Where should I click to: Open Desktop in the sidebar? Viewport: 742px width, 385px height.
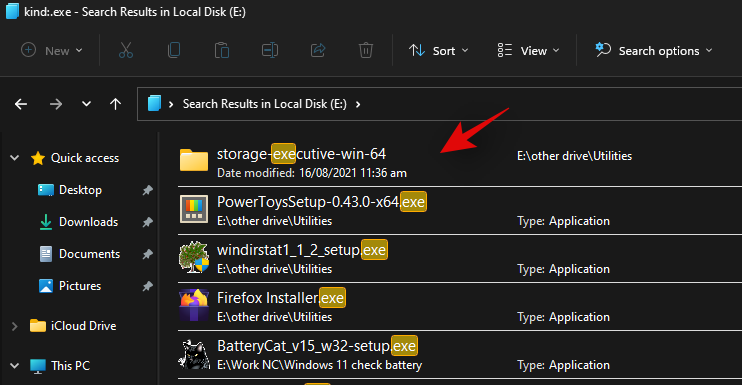pos(80,190)
